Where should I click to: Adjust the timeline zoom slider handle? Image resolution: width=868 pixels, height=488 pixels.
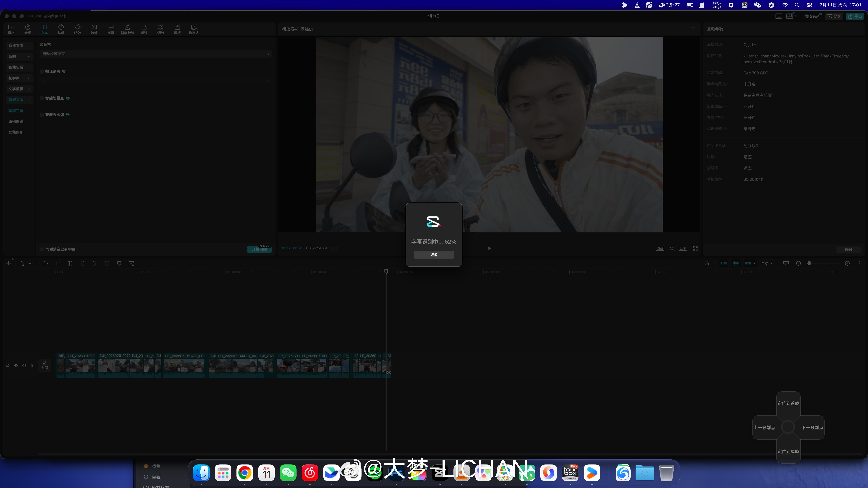pos(809,263)
